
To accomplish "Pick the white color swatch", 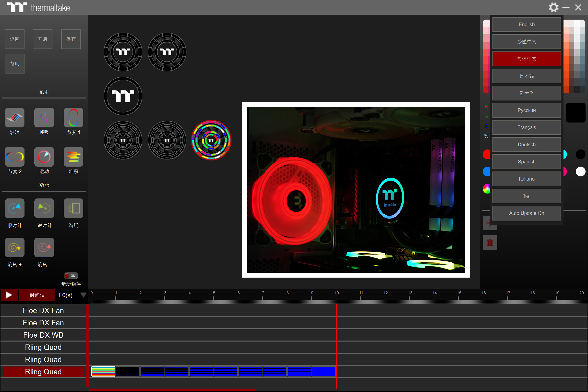I will click(580, 171).
